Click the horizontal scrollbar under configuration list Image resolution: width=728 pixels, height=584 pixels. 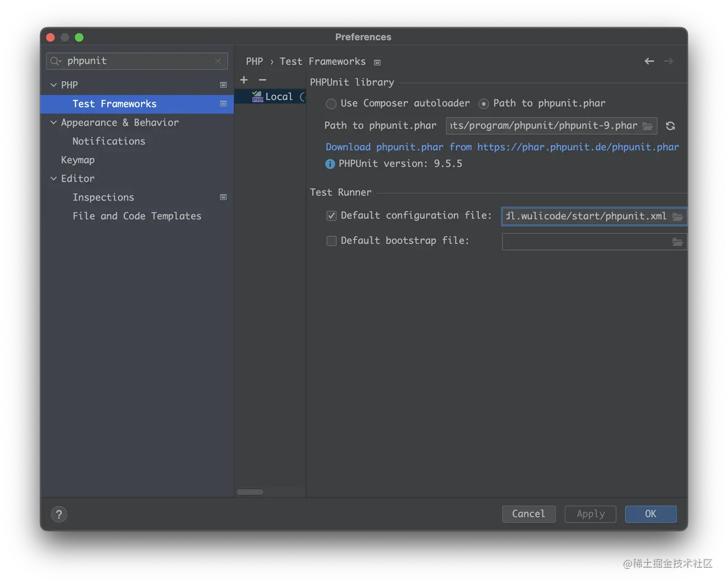pos(250,492)
